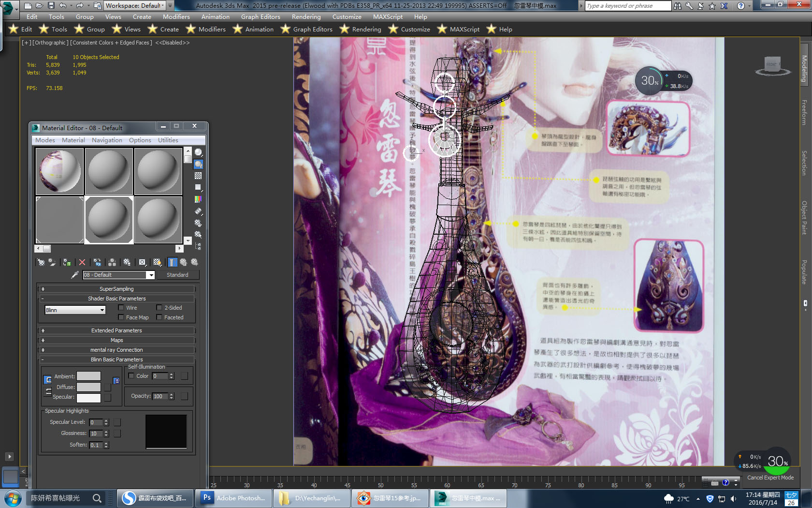Image resolution: width=812 pixels, height=508 pixels.
Task: Click the Undo arrow icon
Action: pyautogui.click(x=63, y=6)
